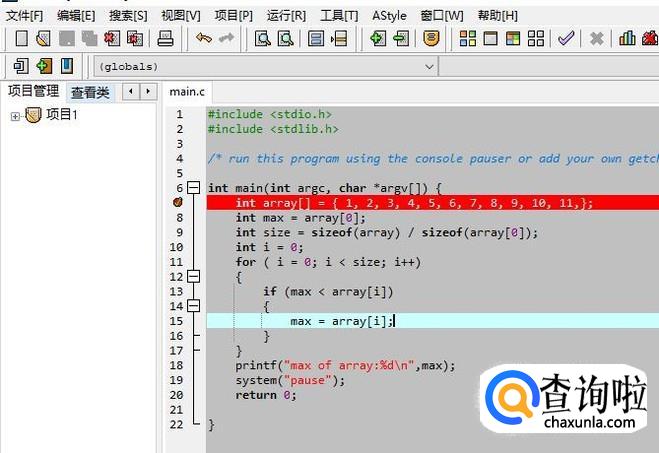
Task: Click the Close All files icon
Action: (134, 39)
